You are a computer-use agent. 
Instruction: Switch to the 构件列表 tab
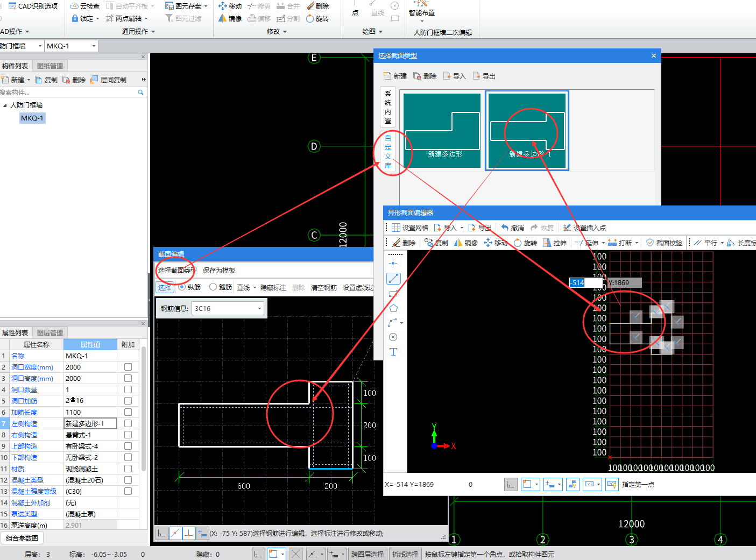pyautogui.click(x=15, y=66)
